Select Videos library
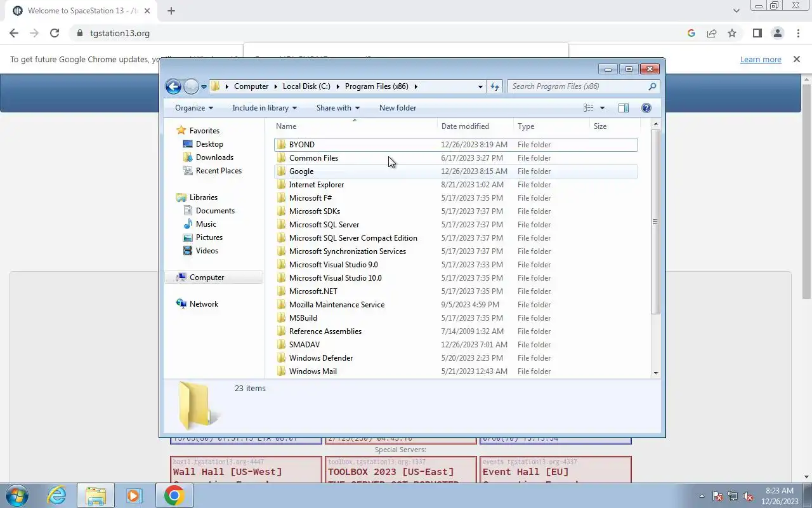The height and width of the screenshot is (508, 812). (x=207, y=251)
